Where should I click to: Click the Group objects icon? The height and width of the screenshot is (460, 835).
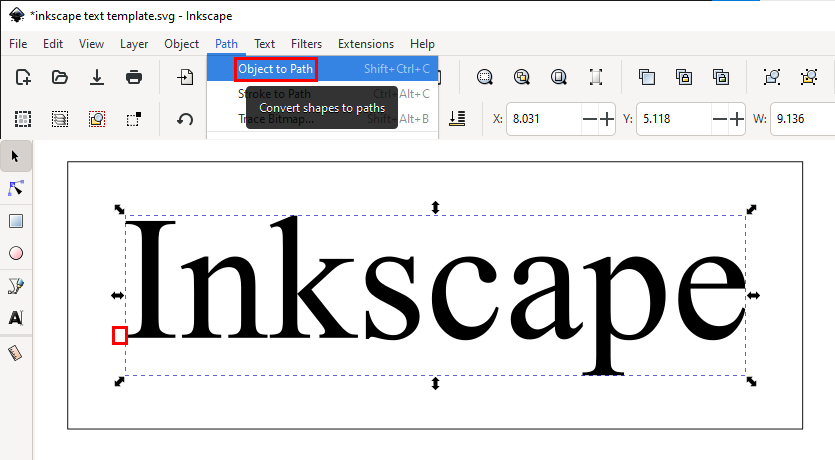[x=772, y=77]
